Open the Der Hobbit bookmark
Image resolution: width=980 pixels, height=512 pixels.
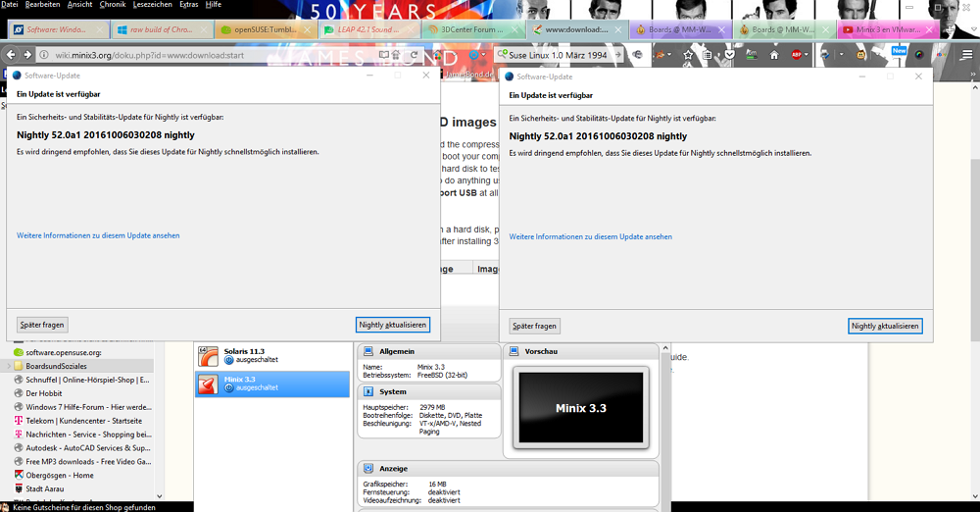coord(44,393)
